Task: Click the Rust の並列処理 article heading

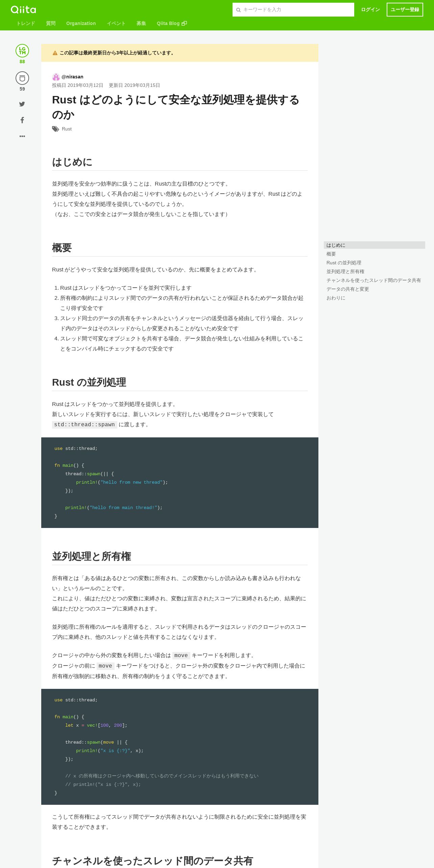Action: [89, 382]
